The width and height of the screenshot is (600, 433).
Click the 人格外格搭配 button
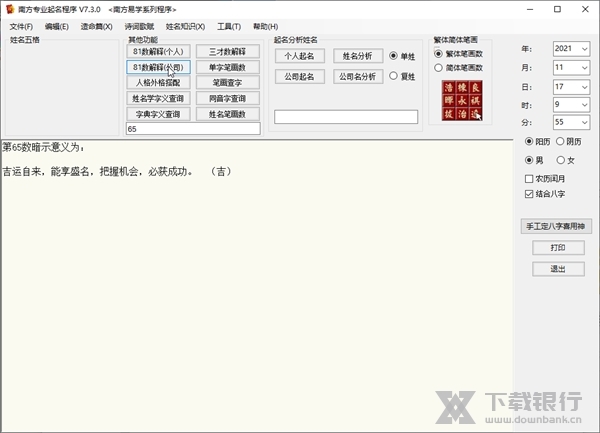(x=158, y=83)
